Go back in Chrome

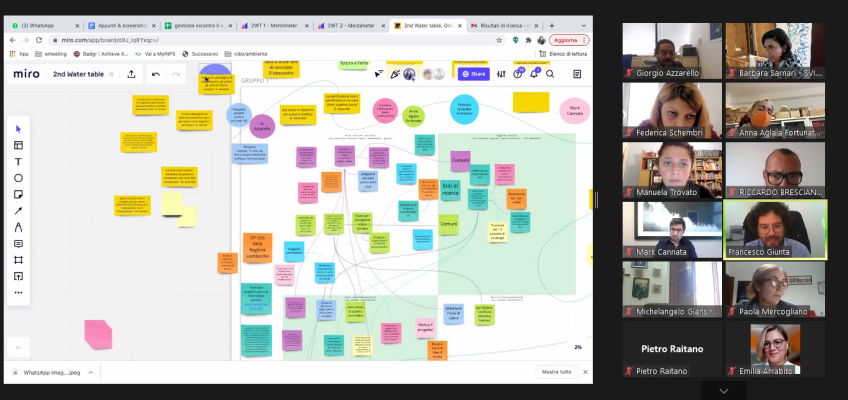(x=13, y=40)
